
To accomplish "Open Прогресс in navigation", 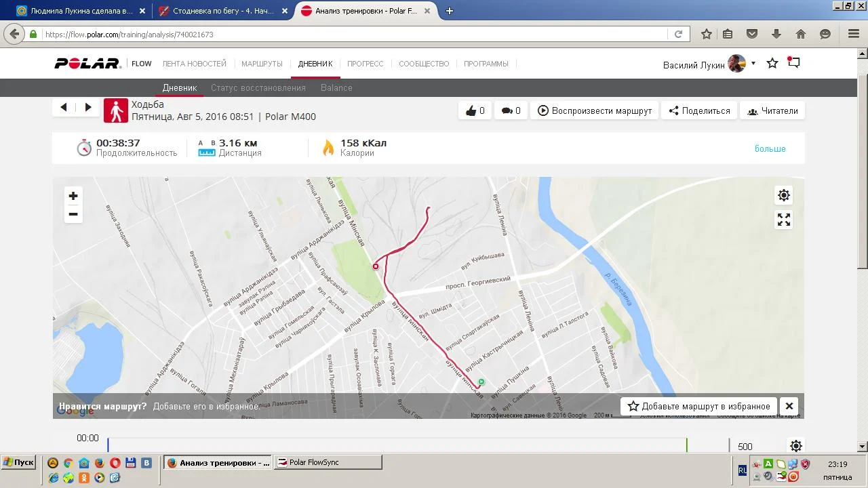I will 366,64.
